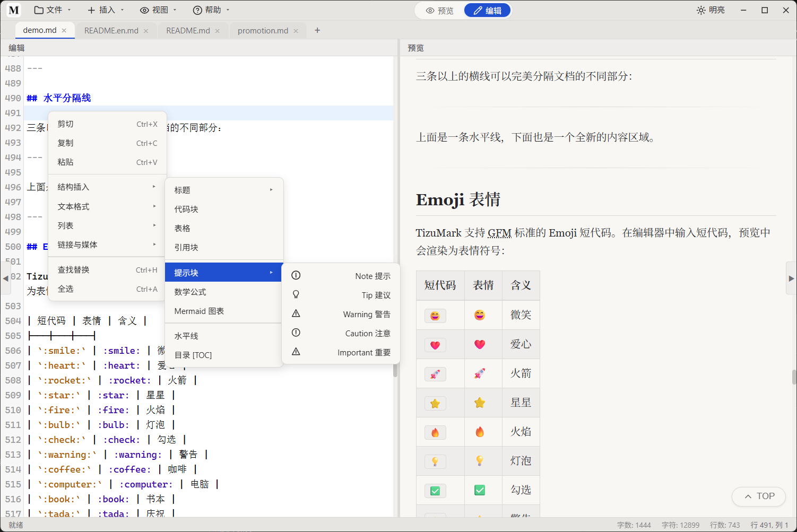Click the fire emoji in 表情 column
Screen dimensions: 797x532
pos(480,432)
